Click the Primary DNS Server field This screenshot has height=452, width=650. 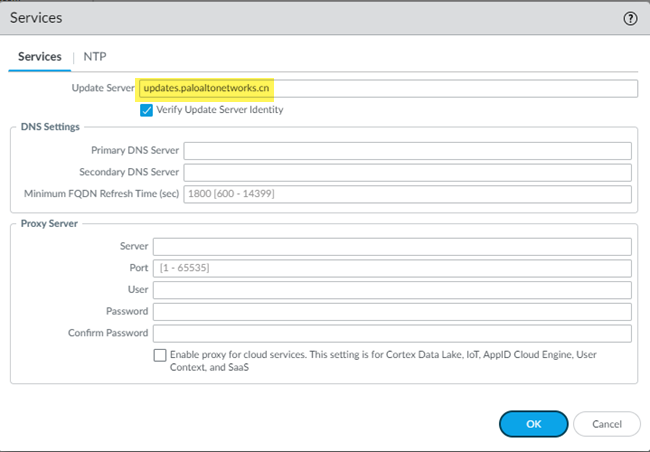(407, 151)
